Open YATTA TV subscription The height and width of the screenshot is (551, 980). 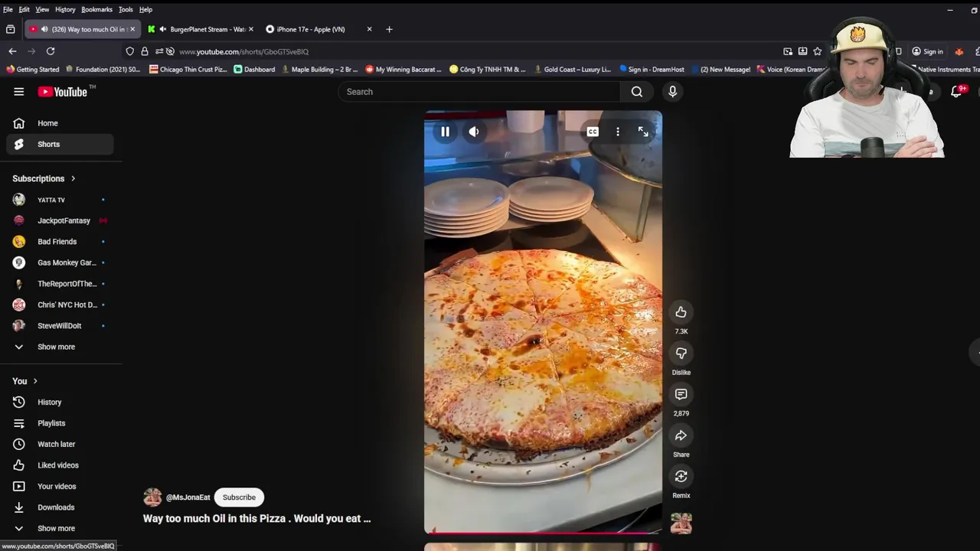pos(60,200)
